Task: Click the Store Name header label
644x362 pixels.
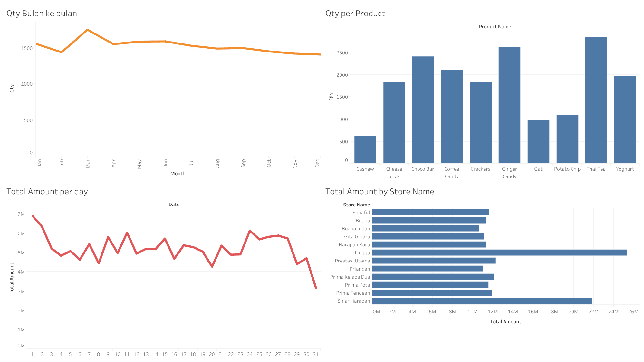Action: click(356, 205)
